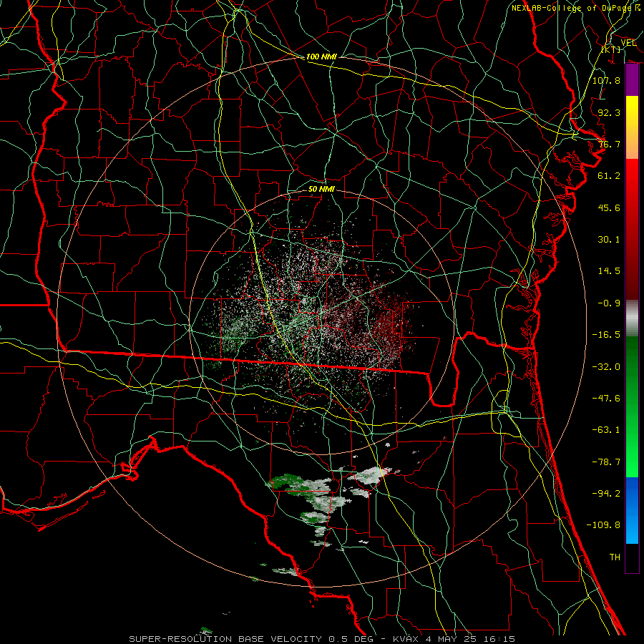This screenshot has height=644, width=644.
Task: Click the 14.5 velocity scale value
Action: (609, 271)
